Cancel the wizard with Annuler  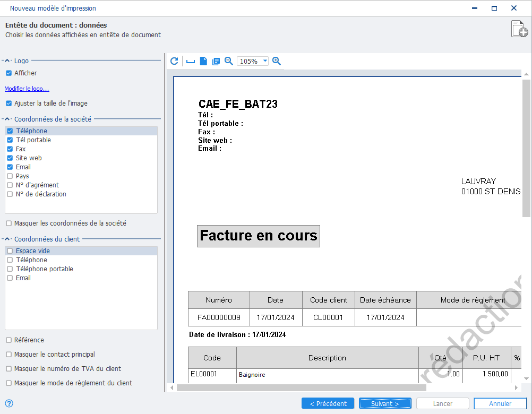click(500, 403)
